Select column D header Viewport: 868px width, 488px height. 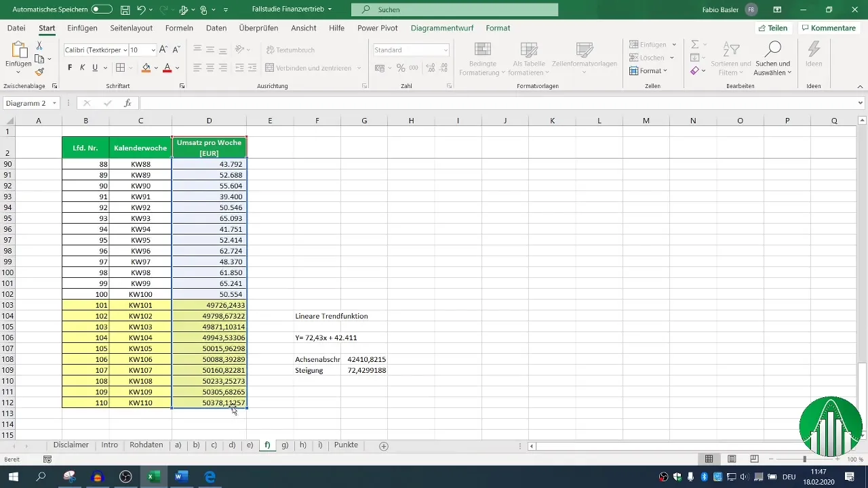coord(209,121)
